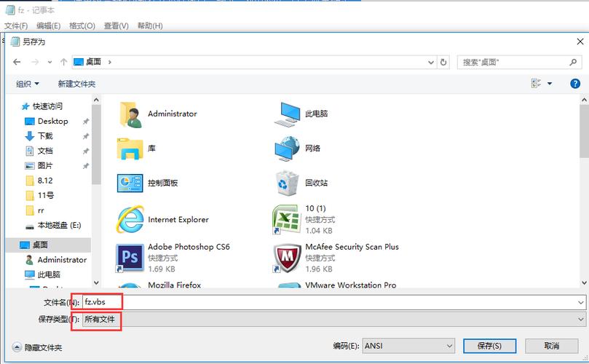Select 此电脑 in the navigation tree

pyautogui.click(x=42, y=274)
